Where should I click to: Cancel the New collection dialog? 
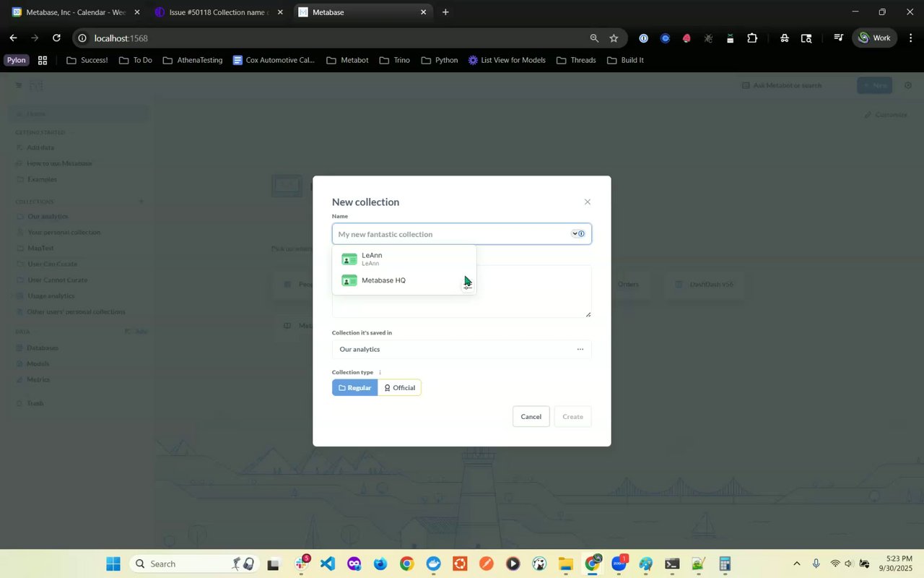(x=531, y=416)
